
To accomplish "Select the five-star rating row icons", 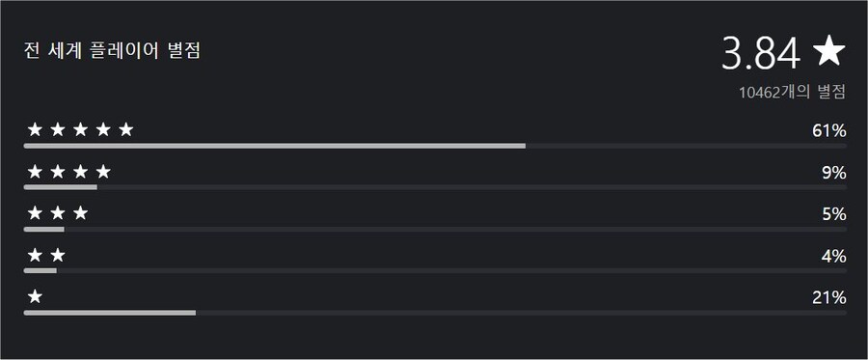I will [80, 130].
